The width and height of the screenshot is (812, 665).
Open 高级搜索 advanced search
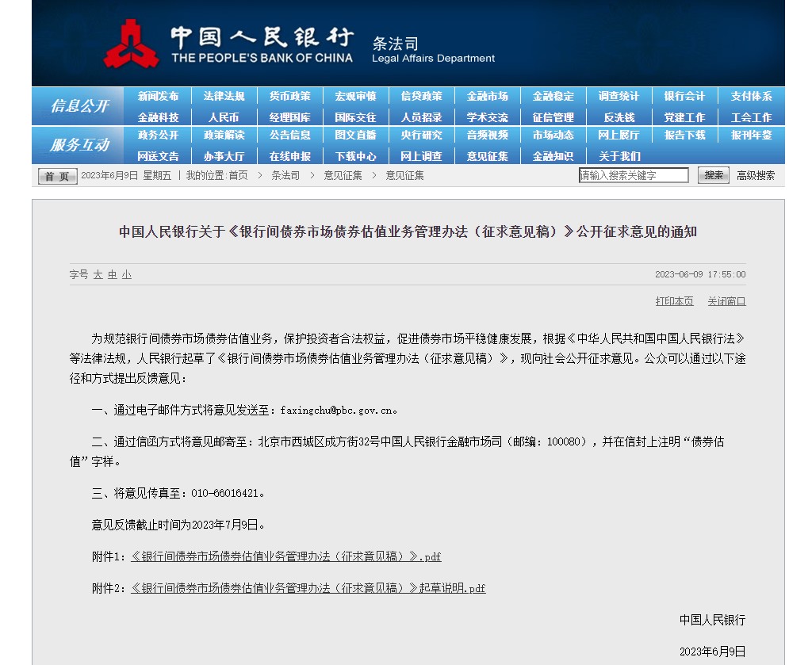[756, 175]
